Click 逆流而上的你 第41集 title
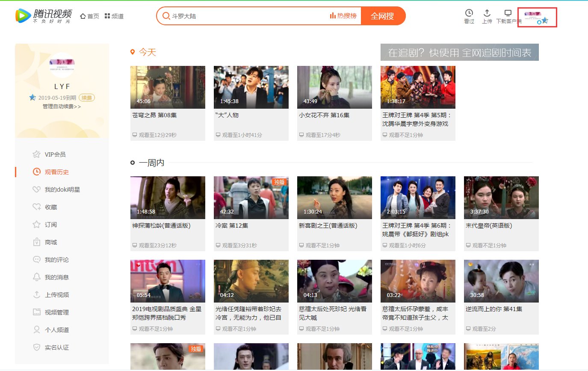588x371 pixels. click(x=494, y=309)
